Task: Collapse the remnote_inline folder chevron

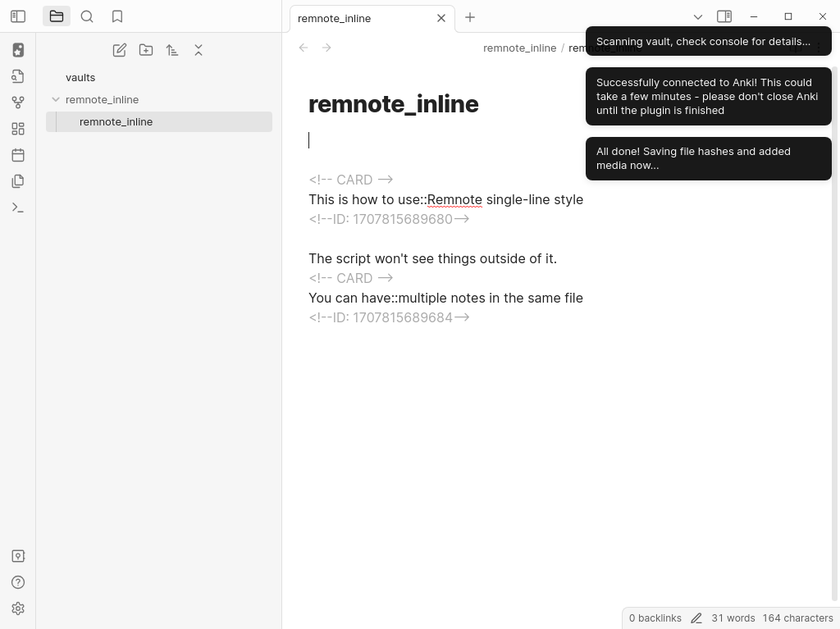Action: (56, 99)
